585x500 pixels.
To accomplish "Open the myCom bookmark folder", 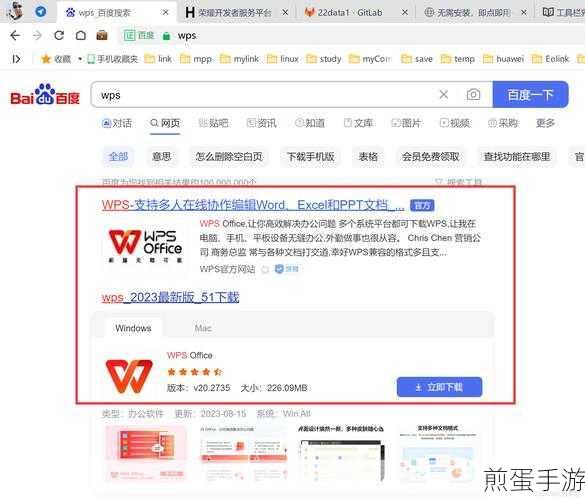I will coord(370,59).
